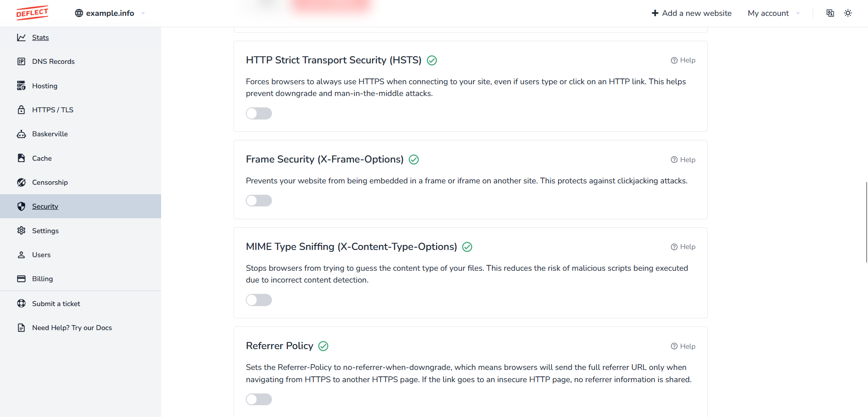Click Add a new website

click(x=692, y=13)
